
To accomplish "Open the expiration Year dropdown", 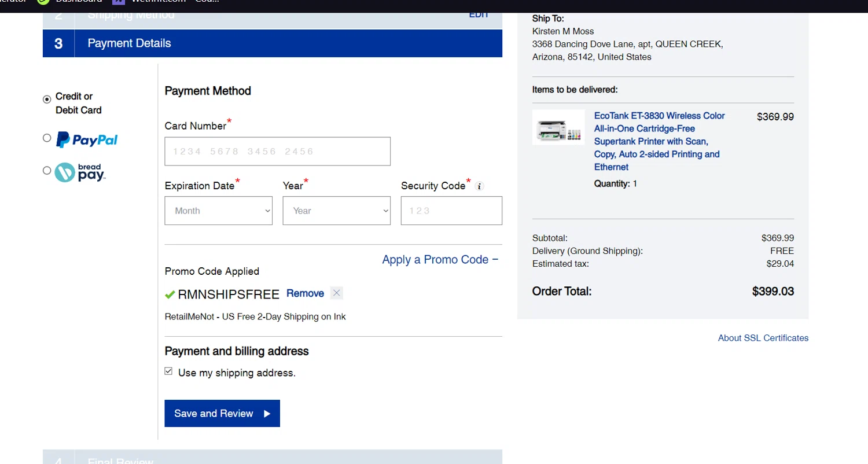I will pos(336,211).
